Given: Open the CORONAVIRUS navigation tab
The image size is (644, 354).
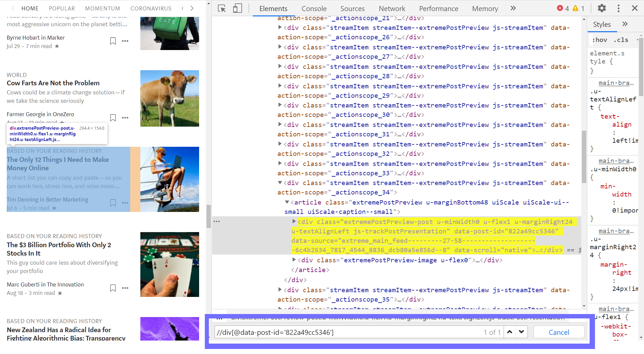Looking at the screenshot, I should 151,8.
